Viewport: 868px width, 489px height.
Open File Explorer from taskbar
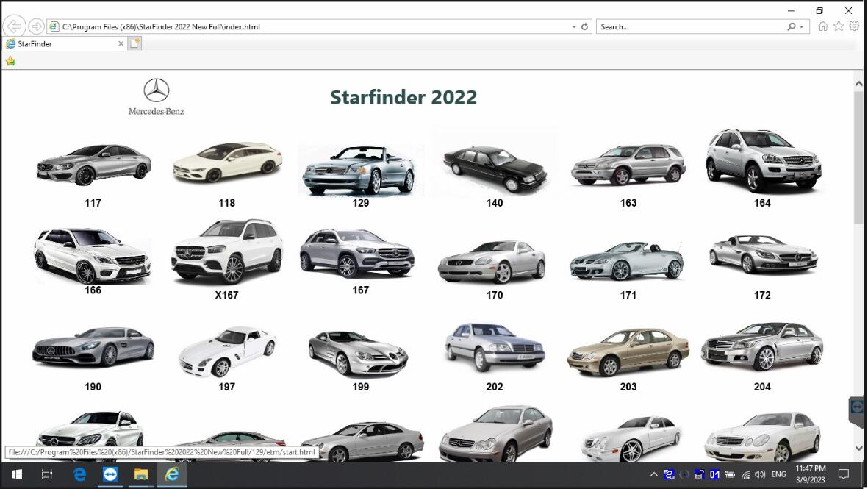click(x=141, y=474)
